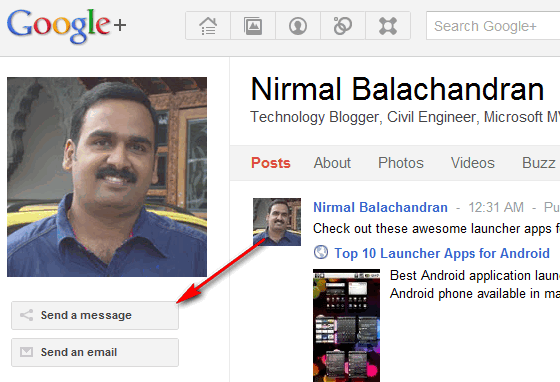Click the Send a message button

[x=95, y=315]
